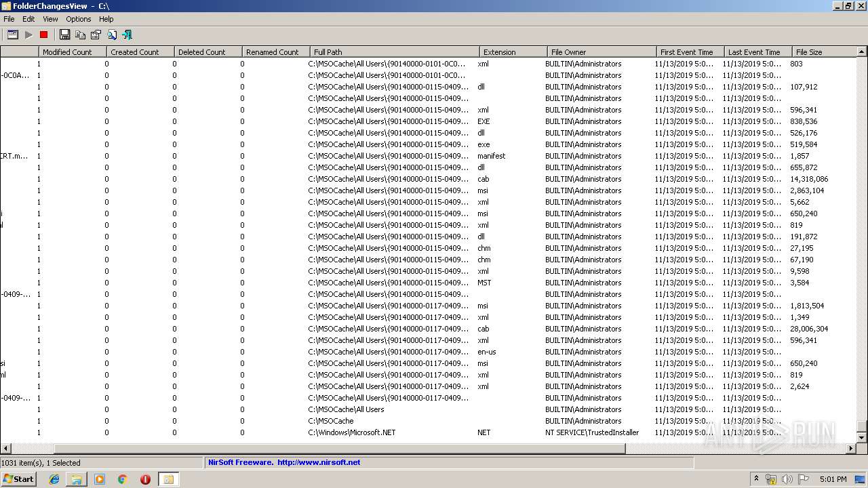The image size is (868, 488).
Task: Select the row with extension en-us
Action: 429,352
